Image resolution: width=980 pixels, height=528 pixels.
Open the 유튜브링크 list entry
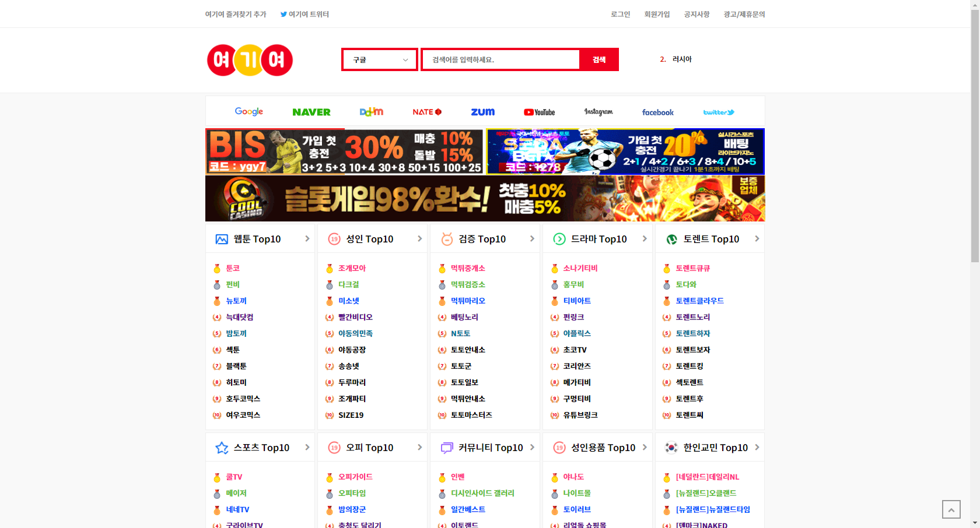[580, 415]
